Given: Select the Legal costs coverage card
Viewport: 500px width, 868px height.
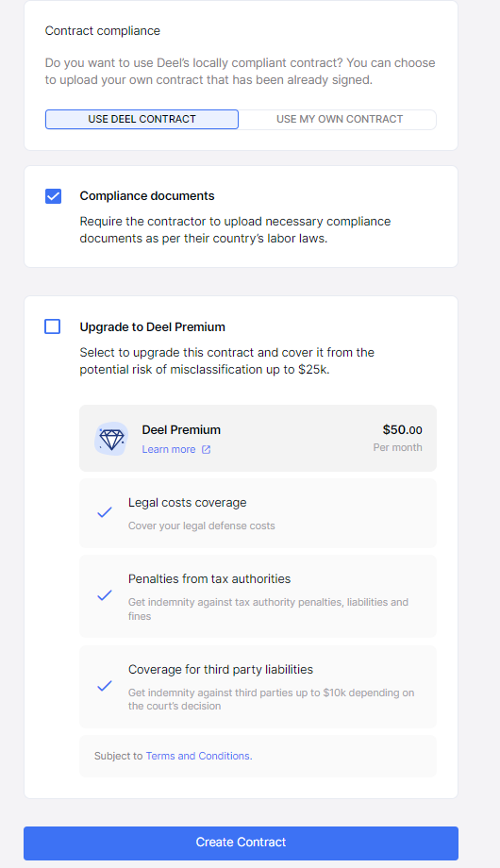Looking at the screenshot, I should pos(258,513).
